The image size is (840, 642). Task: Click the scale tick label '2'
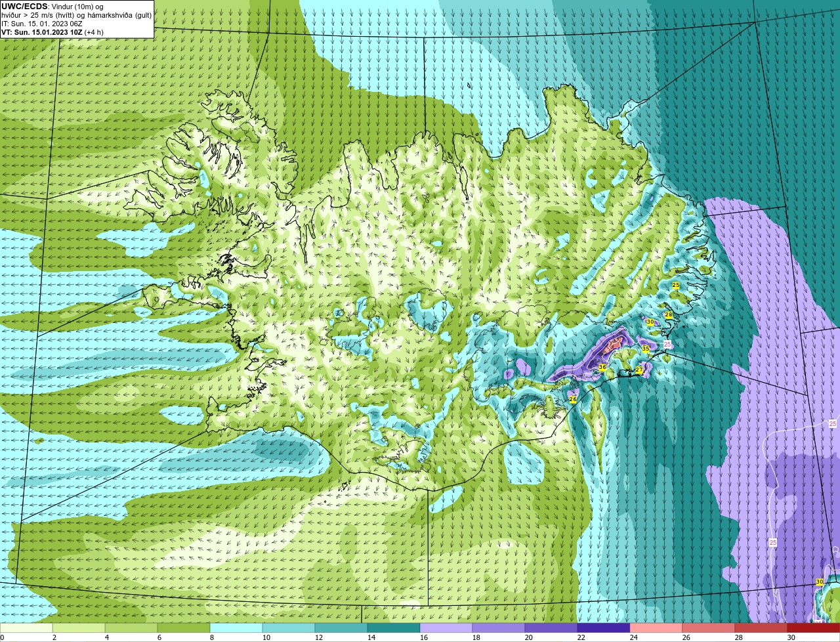[x=54, y=637]
